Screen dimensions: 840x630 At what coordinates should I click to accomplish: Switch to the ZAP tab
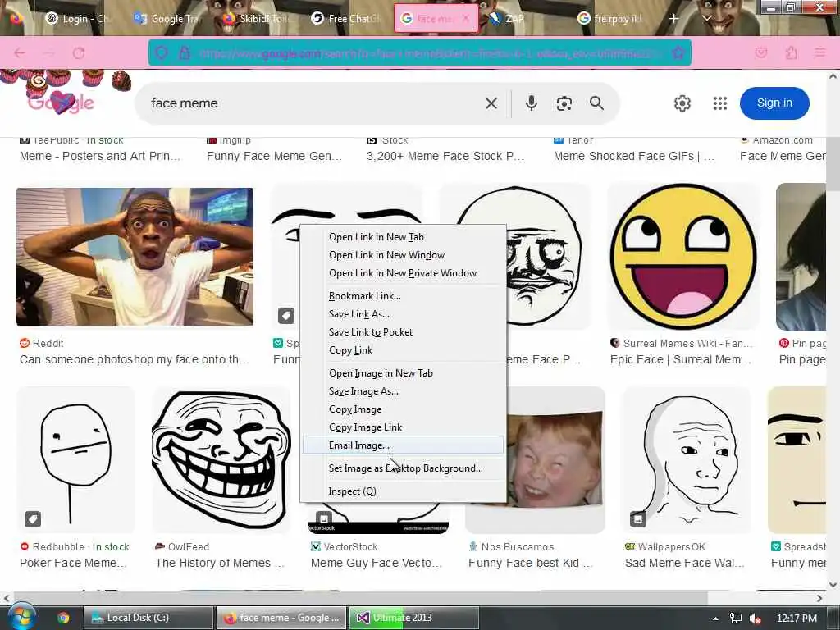click(x=523, y=18)
